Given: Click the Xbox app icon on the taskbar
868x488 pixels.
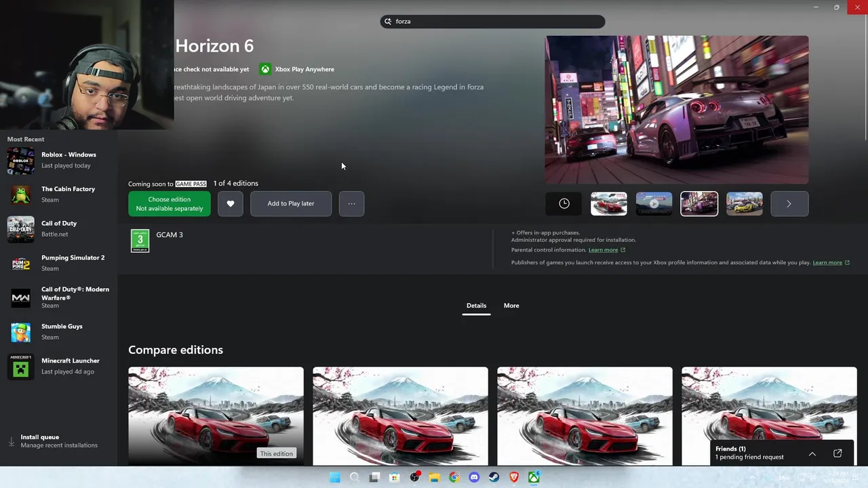Looking at the screenshot, I should (x=534, y=478).
